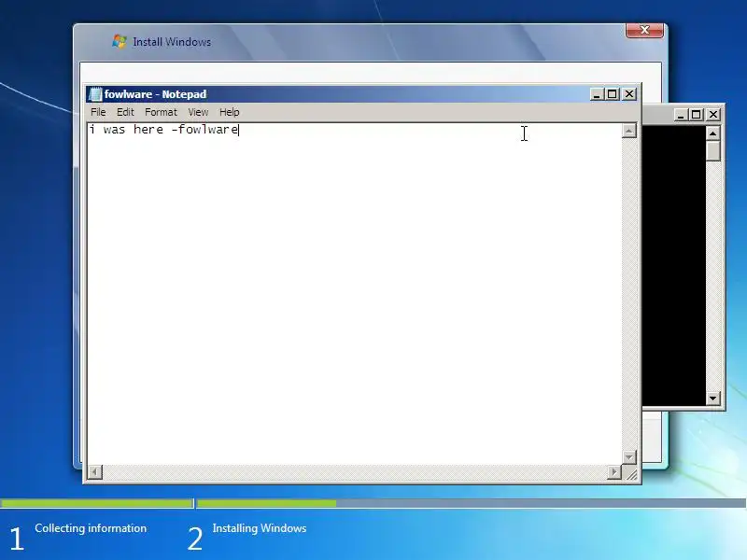Click Notepad vertical scrollbar down arrow

628,457
